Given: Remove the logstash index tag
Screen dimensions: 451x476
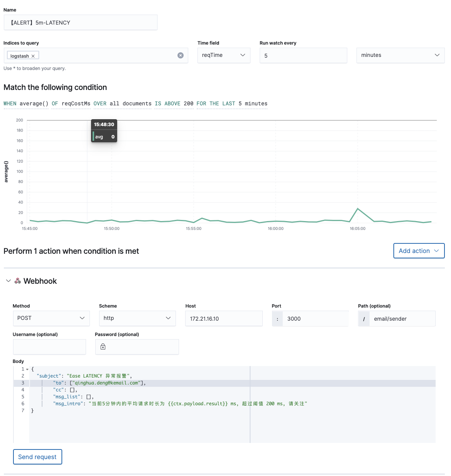Looking at the screenshot, I should 33,56.
